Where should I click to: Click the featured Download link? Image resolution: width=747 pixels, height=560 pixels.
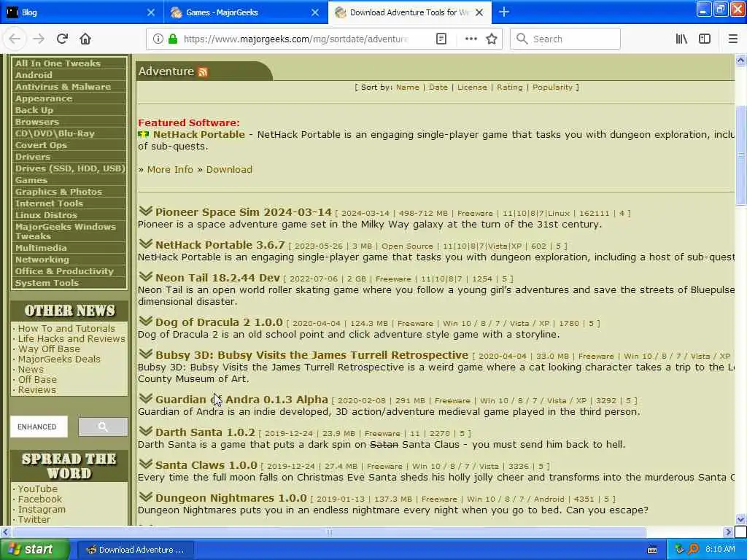tap(229, 169)
